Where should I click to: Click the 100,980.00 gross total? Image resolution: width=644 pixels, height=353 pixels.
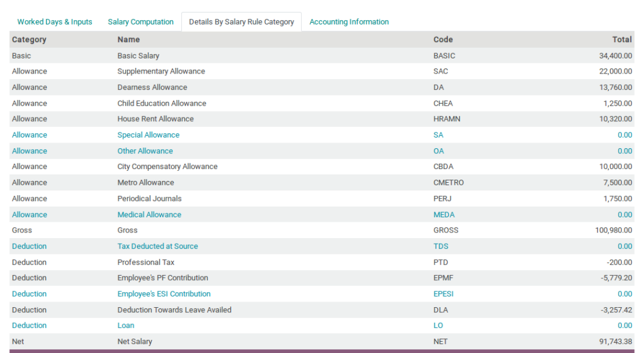[x=614, y=230]
